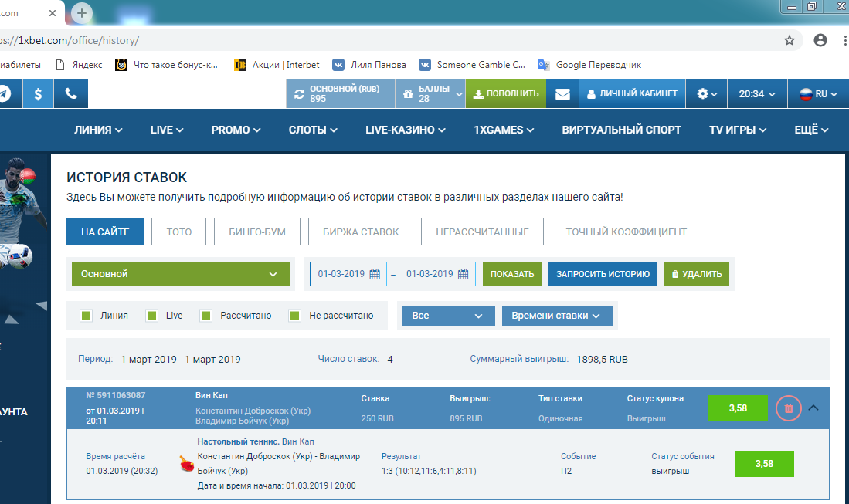Refresh the balance with arrows icon
849x504 pixels.
point(300,93)
